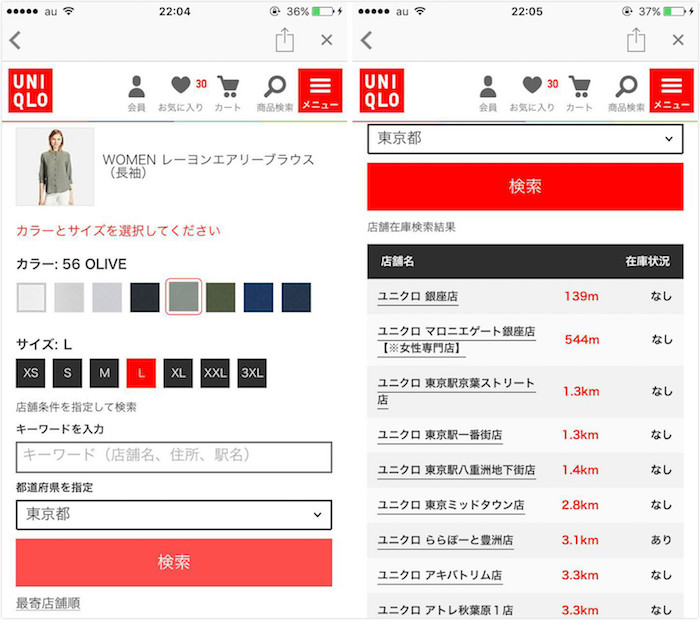The height and width of the screenshot is (620, 700).
Task: Open カート cart icon in left screen
Action: [228, 93]
